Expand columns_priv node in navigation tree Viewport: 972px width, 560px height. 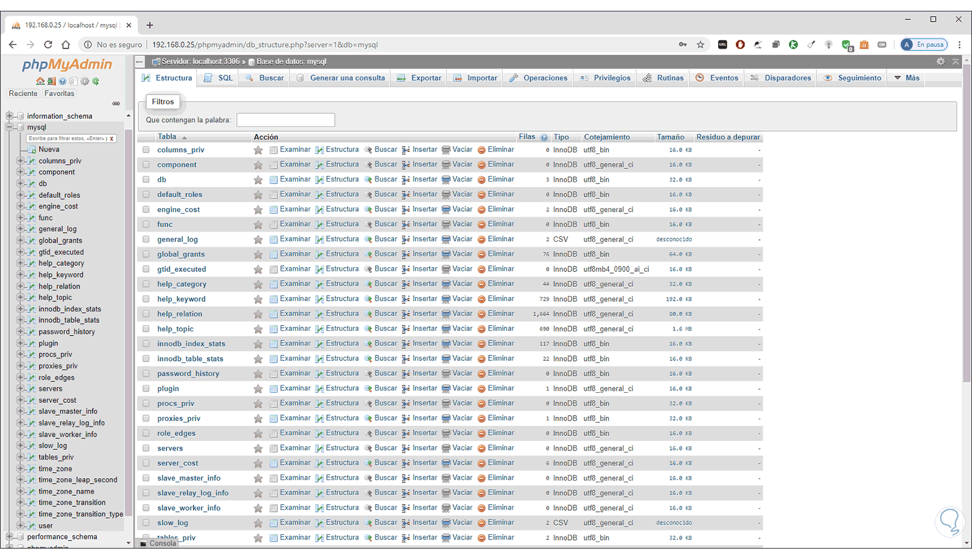click(20, 161)
